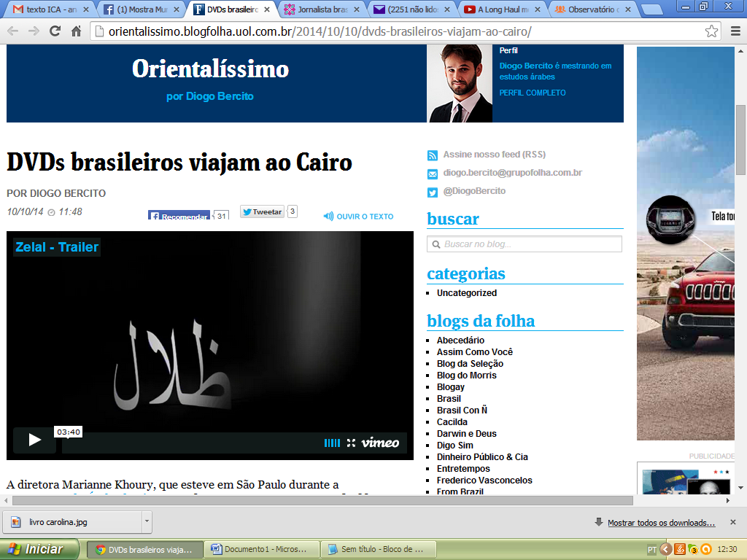
Task: Click the Ouvir o Texto link
Action: click(365, 216)
